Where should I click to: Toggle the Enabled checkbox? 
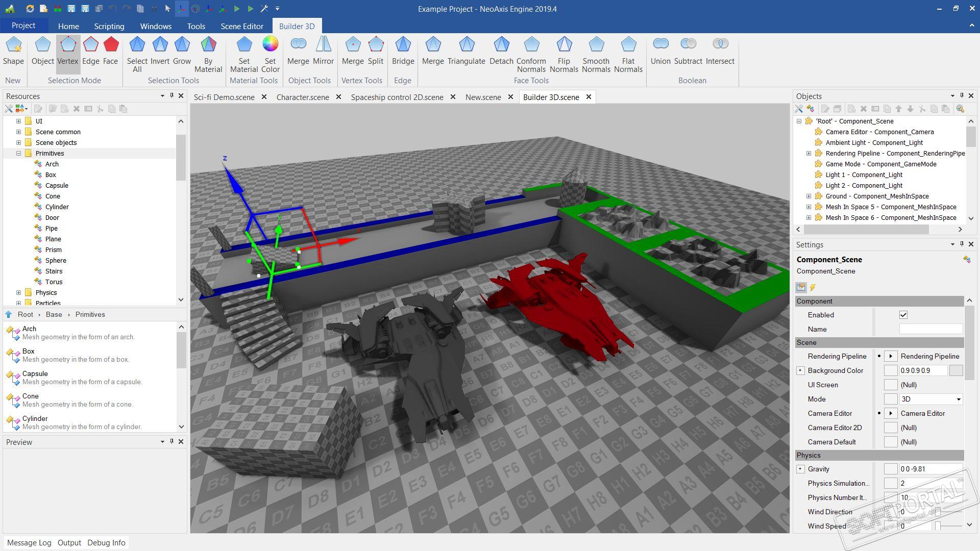[903, 315]
